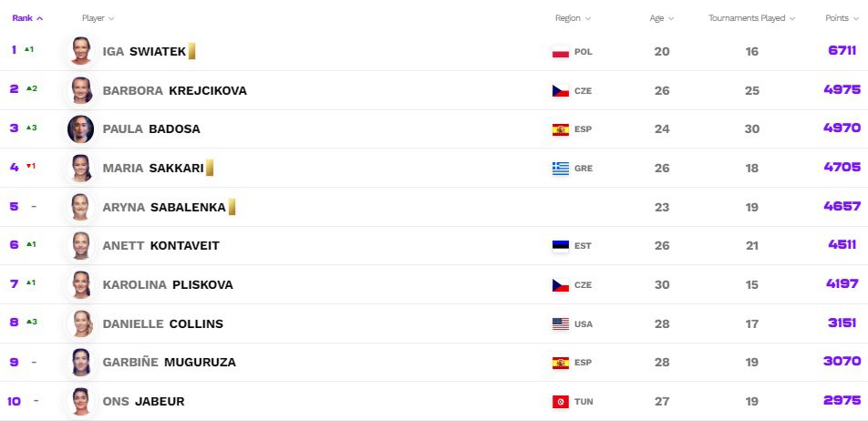Image resolution: width=868 pixels, height=421 pixels.
Task: Sort by Points column header
Action: 841,18
